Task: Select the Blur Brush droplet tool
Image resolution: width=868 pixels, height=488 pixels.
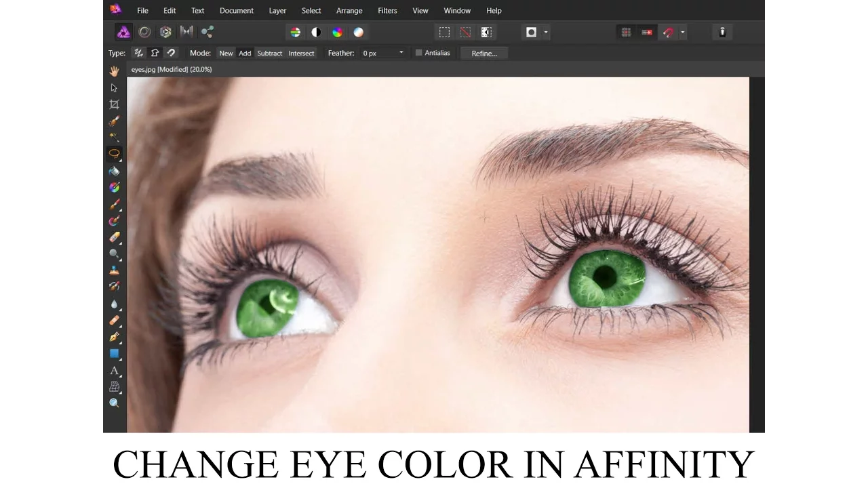Action: click(114, 304)
